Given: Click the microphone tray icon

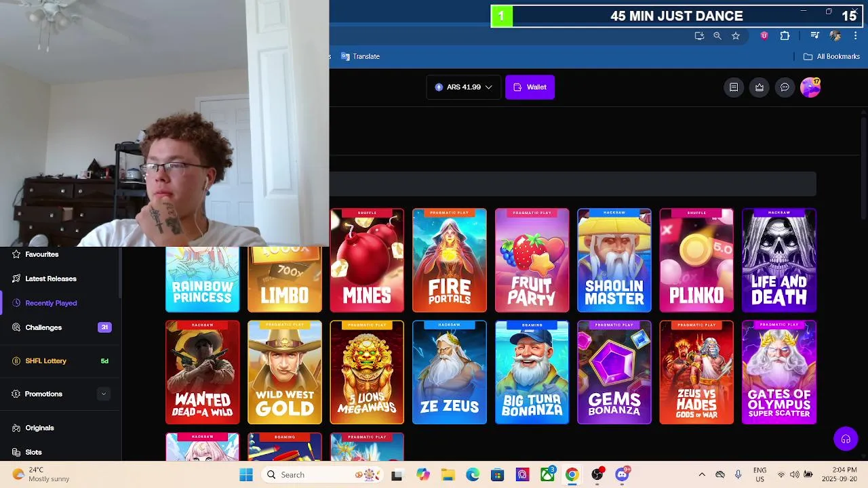Looking at the screenshot, I should pyautogui.click(x=738, y=474).
